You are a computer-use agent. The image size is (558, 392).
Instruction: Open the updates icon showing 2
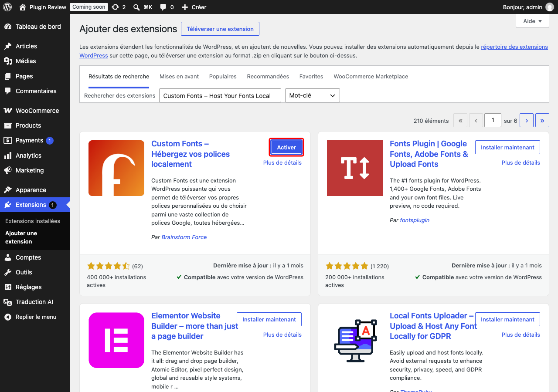click(115, 7)
